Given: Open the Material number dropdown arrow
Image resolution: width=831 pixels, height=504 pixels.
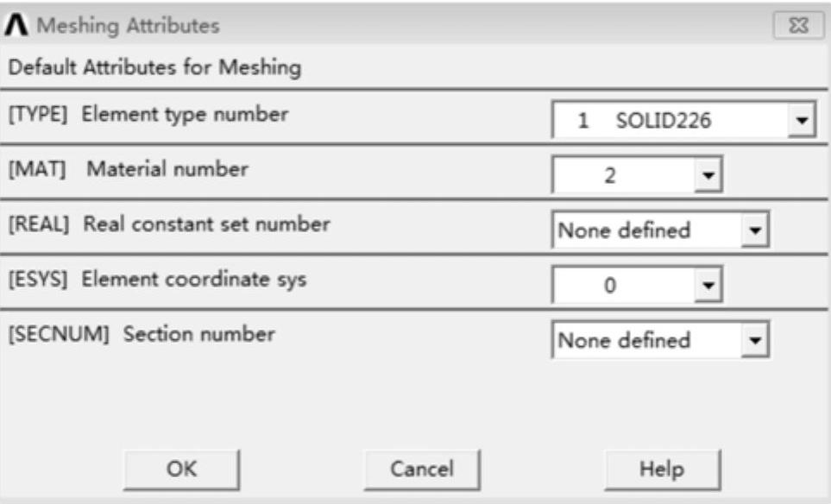Looking at the screenshot, I should click(x=710, y=177).
